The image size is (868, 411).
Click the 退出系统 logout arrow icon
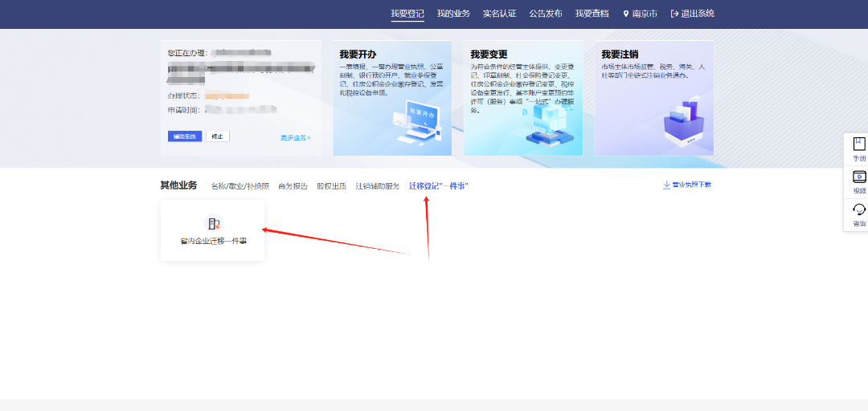(674, 14)
